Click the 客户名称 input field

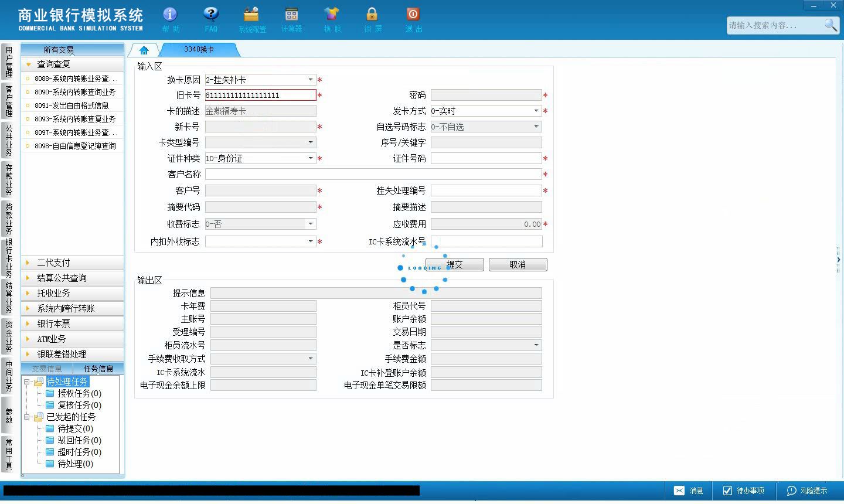tap(373, 174)
